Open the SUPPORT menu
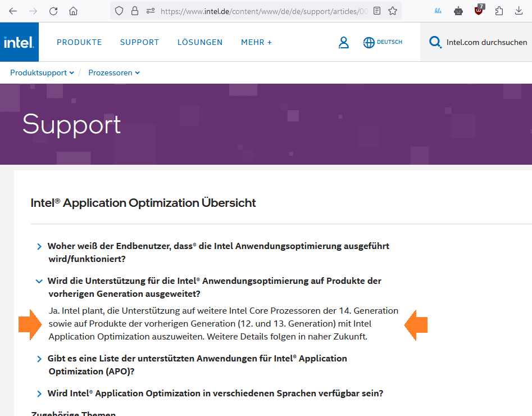532x416 pixels. [139, 43]
